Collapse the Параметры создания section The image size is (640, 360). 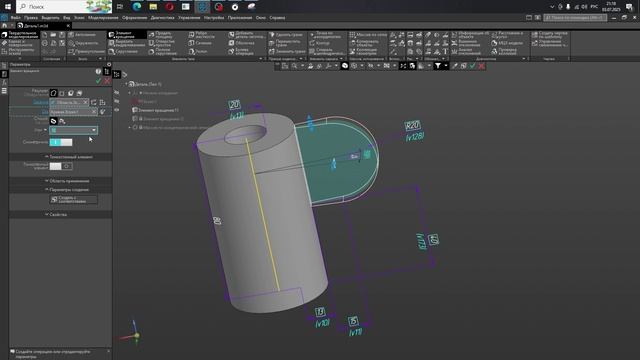[x=47, y=190]
